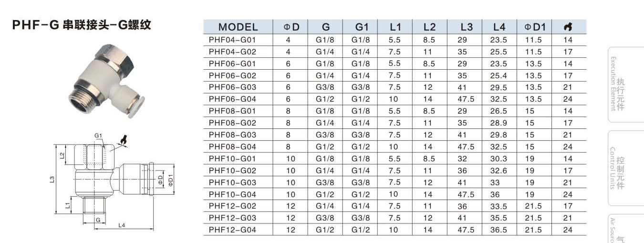This screenshot has width=644, height=243.
Task: Open the 控制元件 Control Units side tab
Action: pyautogui.click(x=620, y=169)
